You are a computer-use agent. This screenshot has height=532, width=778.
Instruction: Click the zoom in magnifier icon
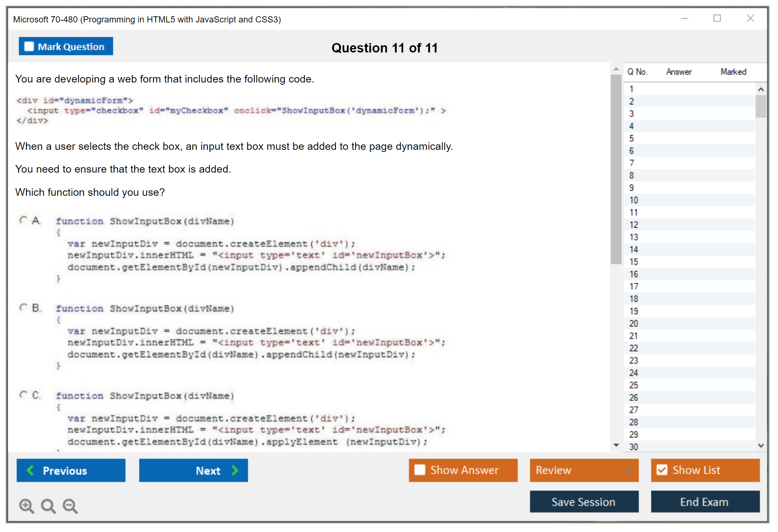[x=26, y=506]
